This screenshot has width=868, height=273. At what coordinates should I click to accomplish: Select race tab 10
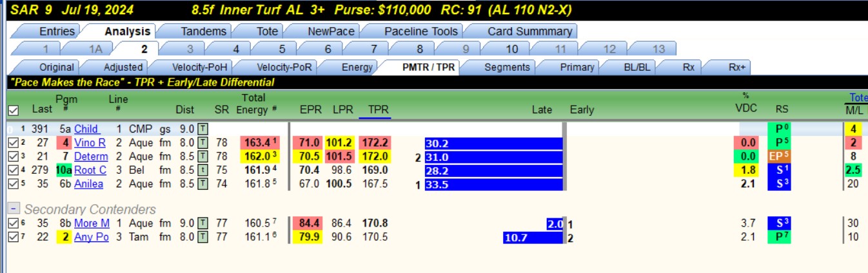[511, 49]
